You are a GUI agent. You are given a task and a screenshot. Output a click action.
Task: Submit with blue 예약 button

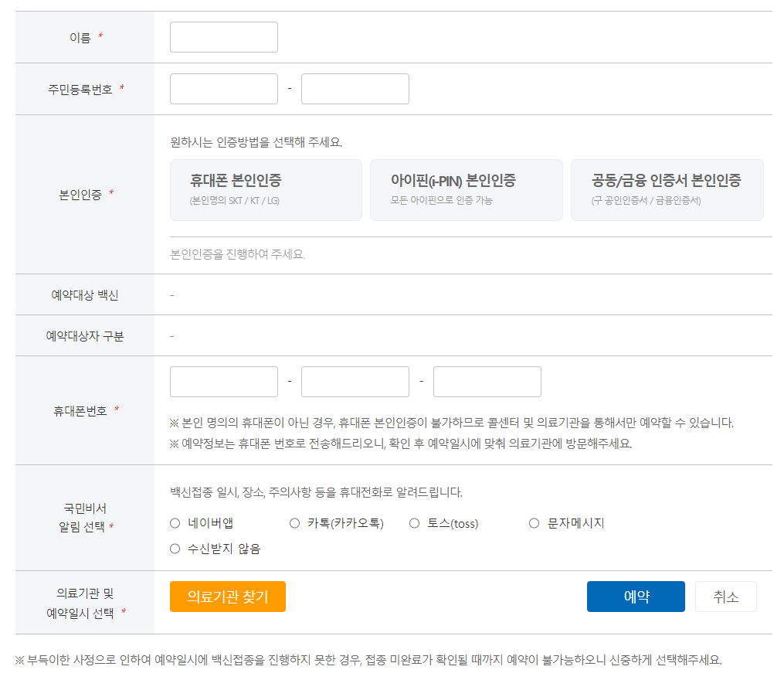(636, 597)
